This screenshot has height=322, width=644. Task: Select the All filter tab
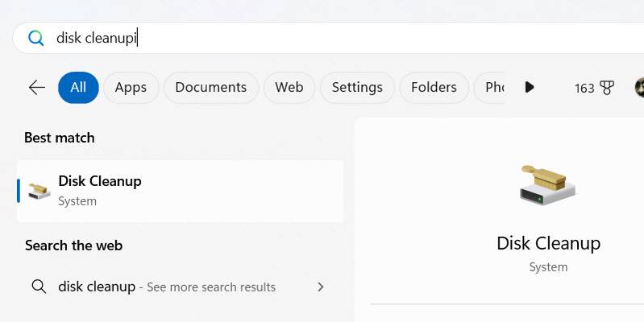point(78,87)
